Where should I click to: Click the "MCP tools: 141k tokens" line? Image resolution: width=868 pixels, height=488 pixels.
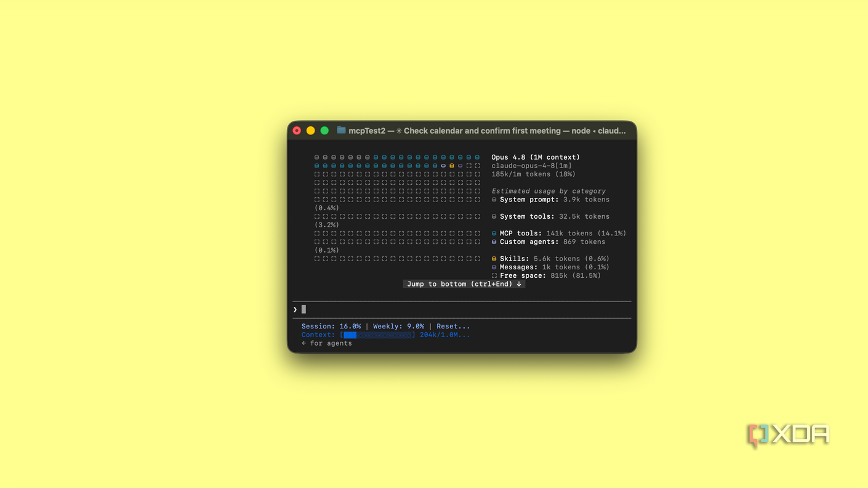563,234
